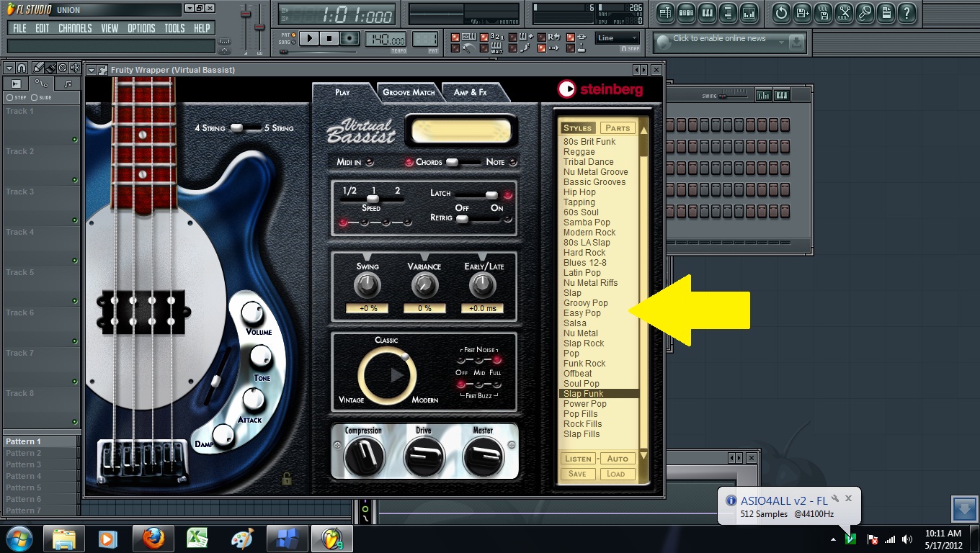The width and height of the screenshot is (980, 553).
Task: Show hidden tray icons arrow
Action: click(x=833, y=539)
